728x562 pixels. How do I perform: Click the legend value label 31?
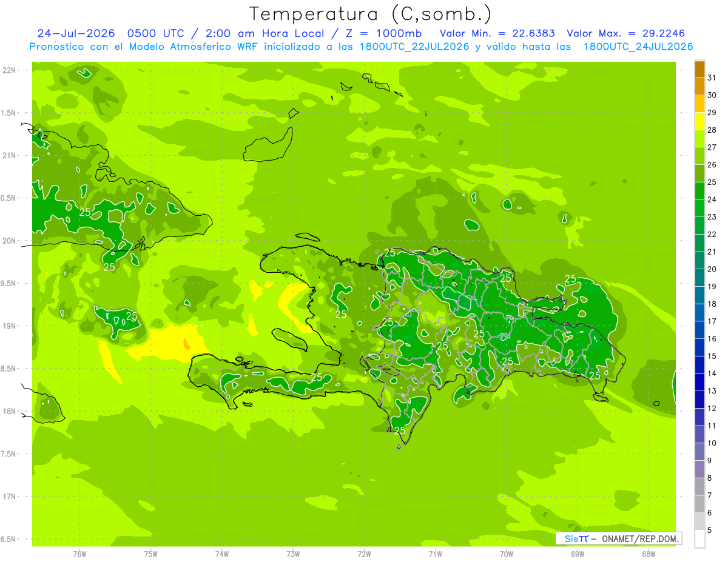[x=712, y=78]
